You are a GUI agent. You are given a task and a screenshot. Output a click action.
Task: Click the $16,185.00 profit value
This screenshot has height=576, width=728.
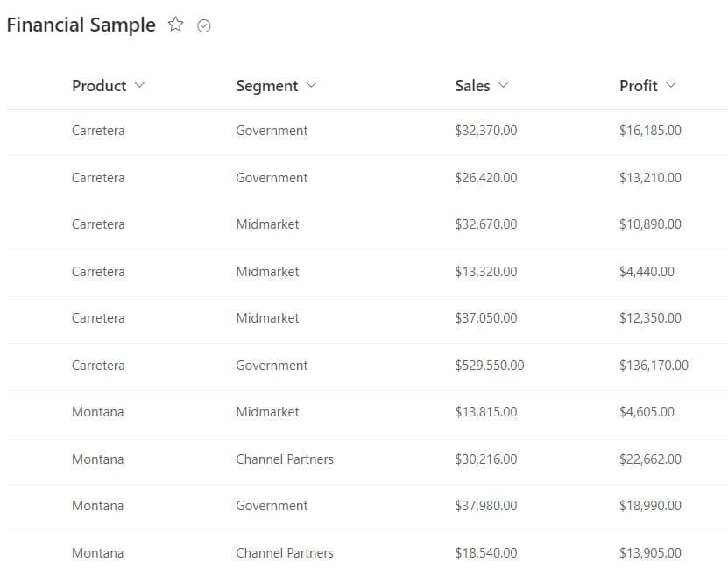pyautogui.click(x=650, y=131)
